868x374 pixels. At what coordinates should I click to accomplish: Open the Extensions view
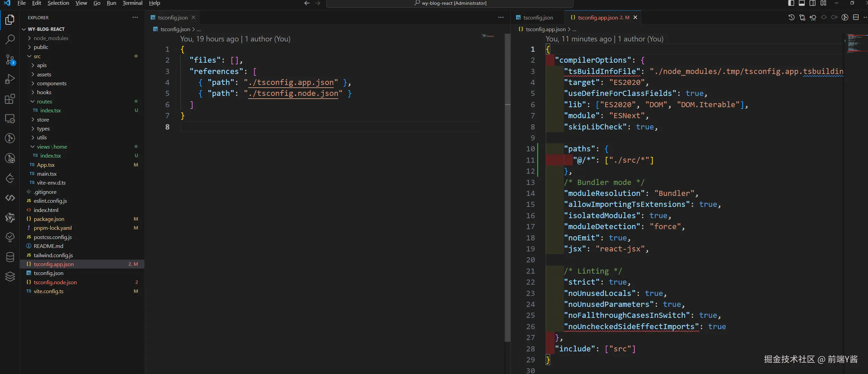(10, 99)
